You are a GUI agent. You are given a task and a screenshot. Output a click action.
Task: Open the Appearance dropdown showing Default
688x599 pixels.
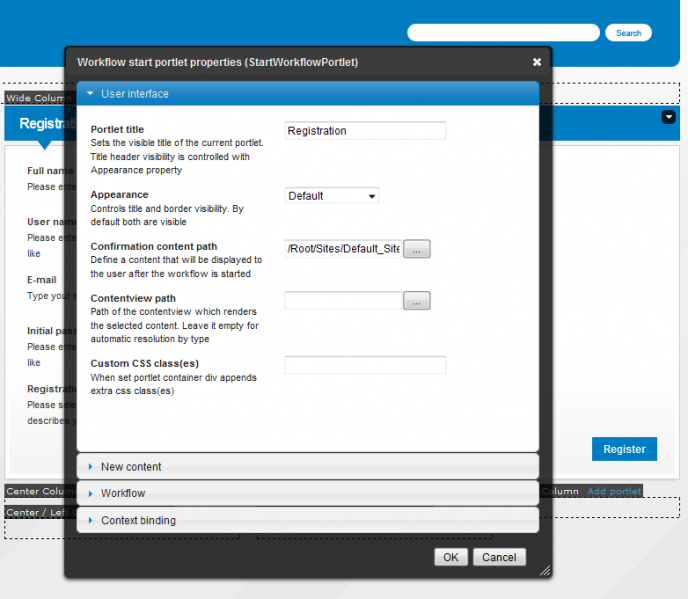pos(332,196)
